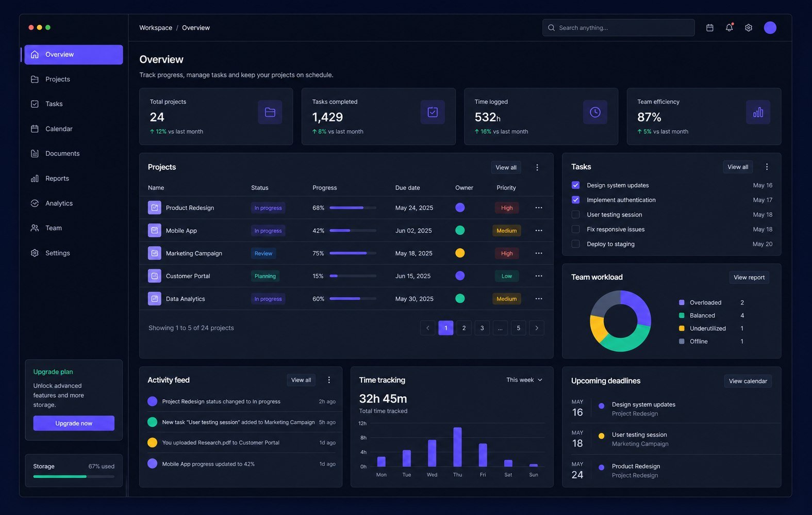812x515 pixels.
Task: Click the Product Redesign project icon
Action: (155, 207)
